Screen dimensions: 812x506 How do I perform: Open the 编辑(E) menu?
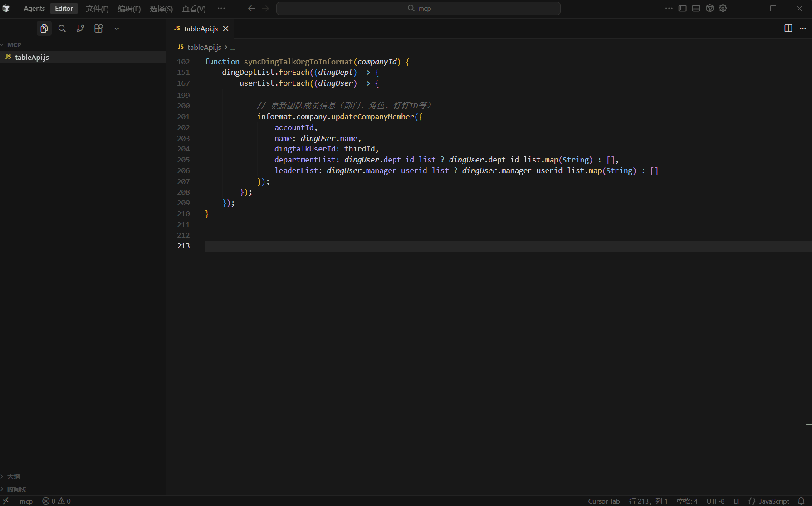tap(129, 9)
